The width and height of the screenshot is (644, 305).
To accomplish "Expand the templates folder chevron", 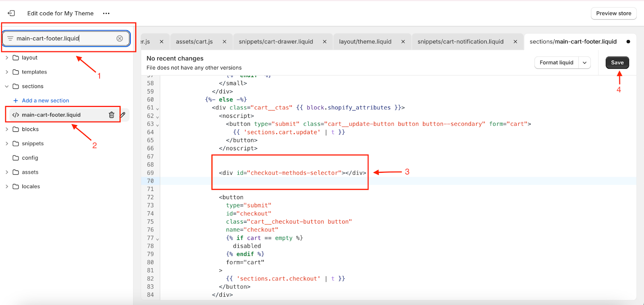I will [x=7, y=72].
